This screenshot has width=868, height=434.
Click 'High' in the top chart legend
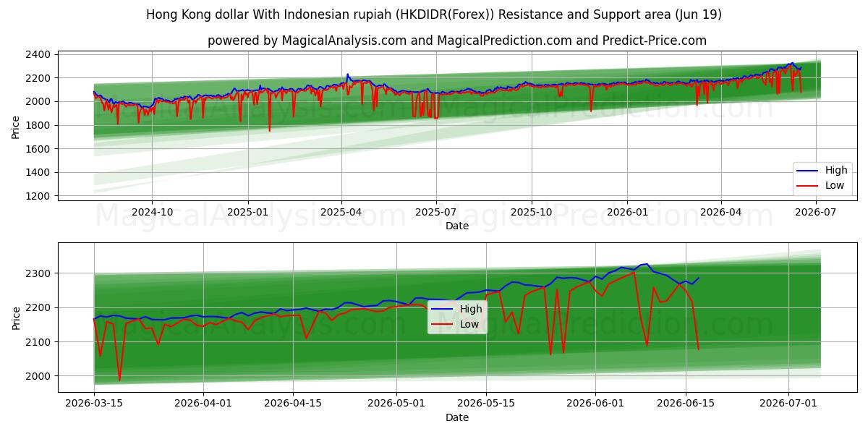pos(836,171)
